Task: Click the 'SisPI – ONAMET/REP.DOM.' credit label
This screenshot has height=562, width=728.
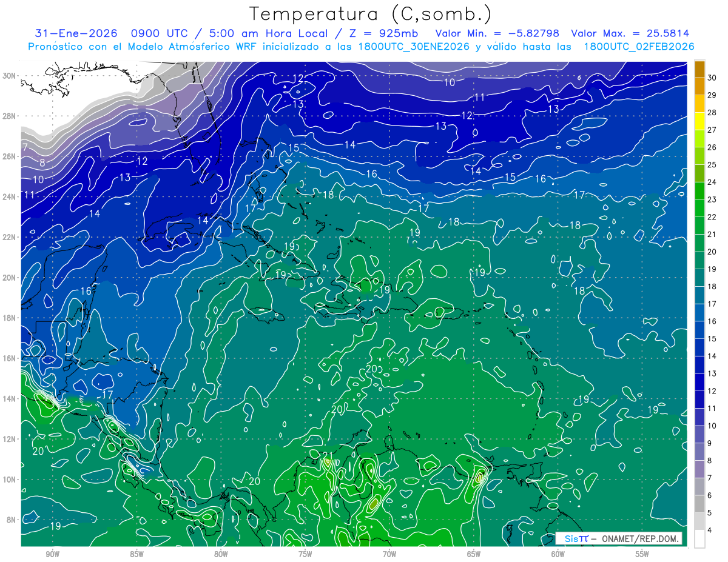Action: 618,538
